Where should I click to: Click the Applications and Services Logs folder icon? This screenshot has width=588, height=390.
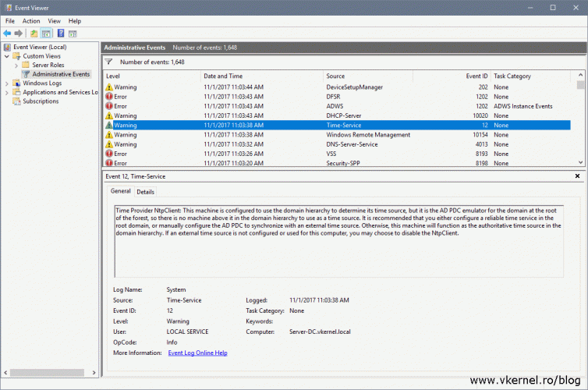(x=16, y=92)
